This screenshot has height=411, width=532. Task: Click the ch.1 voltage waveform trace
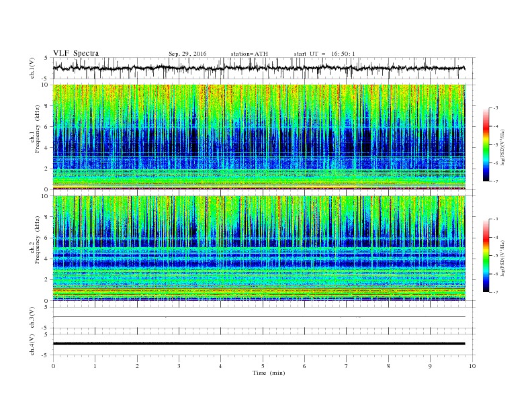click(x=259, y=68)
